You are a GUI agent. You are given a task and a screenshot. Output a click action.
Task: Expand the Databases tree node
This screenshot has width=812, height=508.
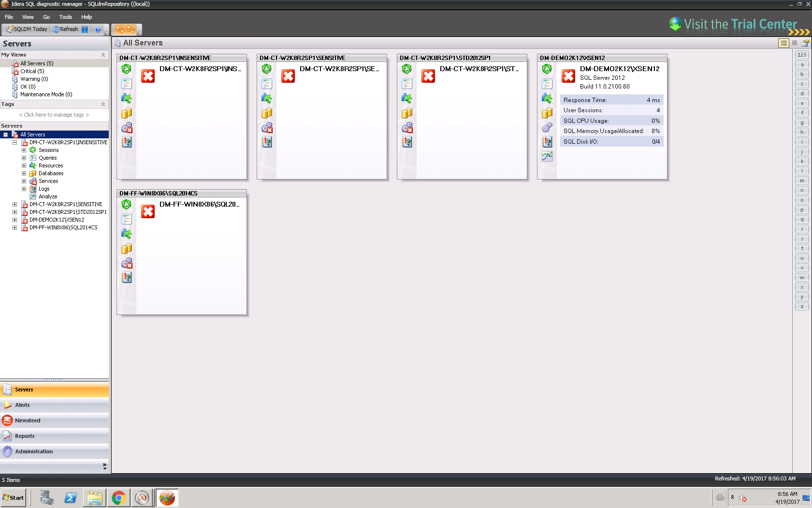(24, 173)
